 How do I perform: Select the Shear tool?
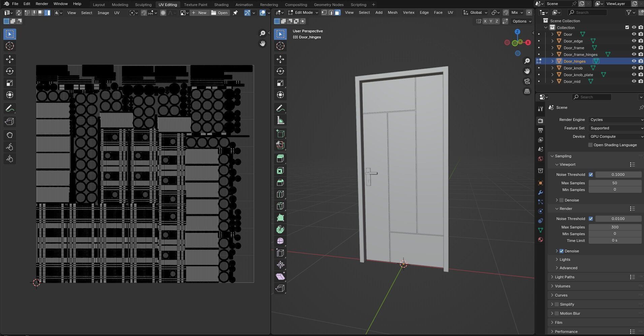click(x=280, y=277)
